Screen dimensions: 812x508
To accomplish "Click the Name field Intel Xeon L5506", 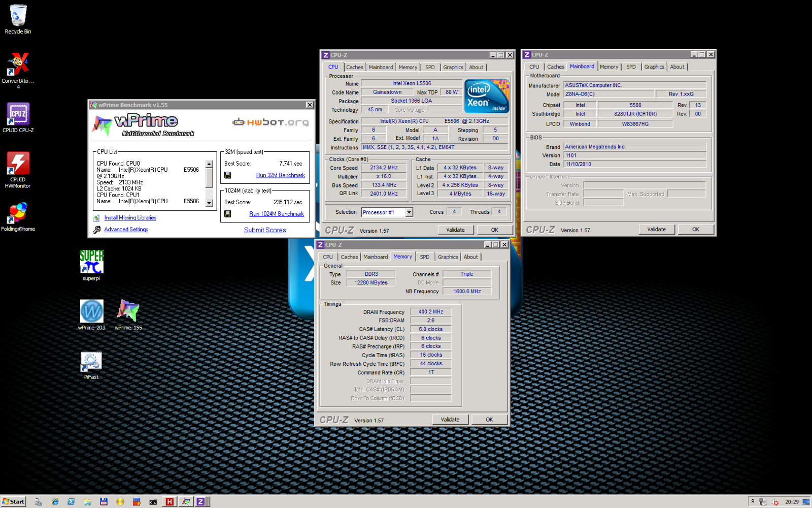I will pyautogui.click(x=412, y=83).
